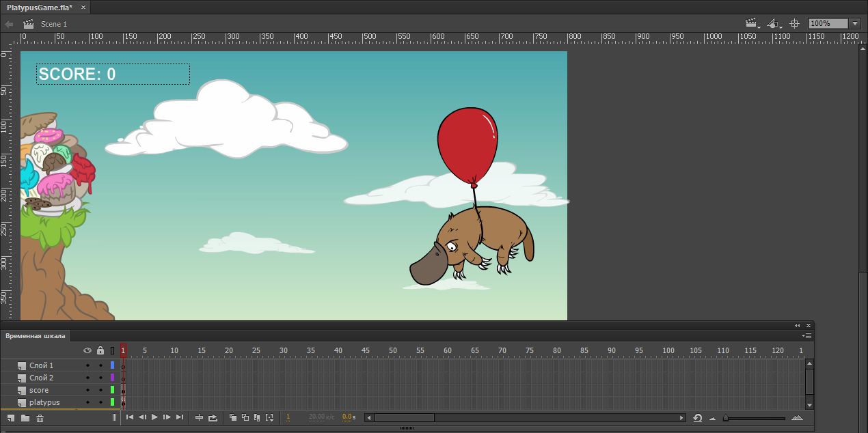
Task: Open the Edit Symbols dropdown
Action: 774,23
